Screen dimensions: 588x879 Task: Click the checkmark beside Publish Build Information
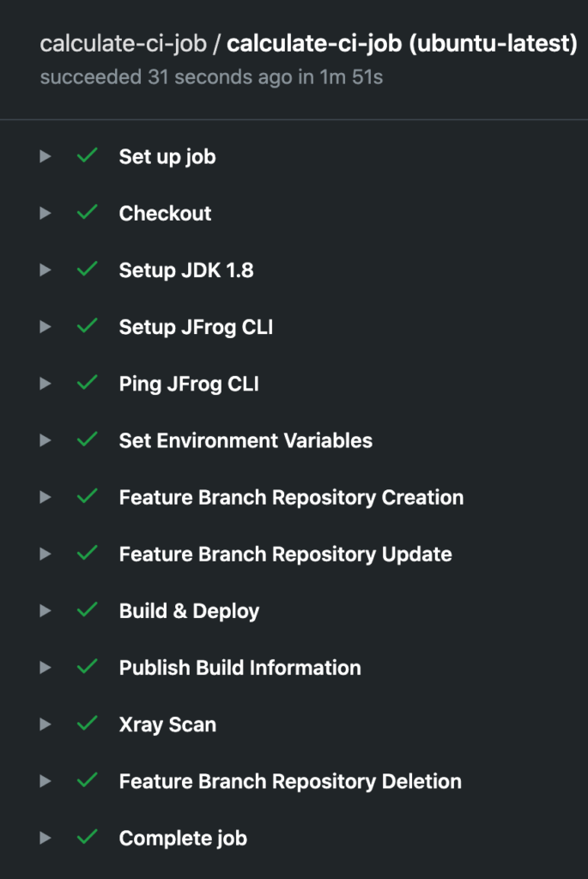click(x=86, y=667)
